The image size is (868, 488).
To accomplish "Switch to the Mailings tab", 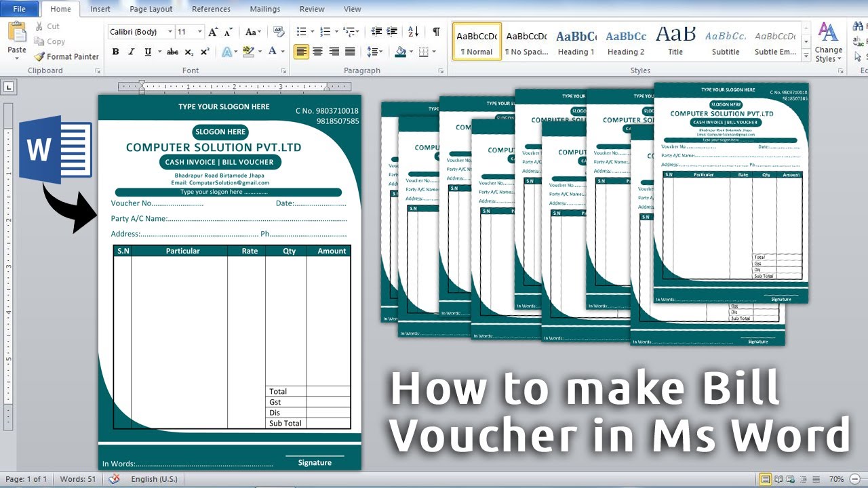I will [264, 9].
